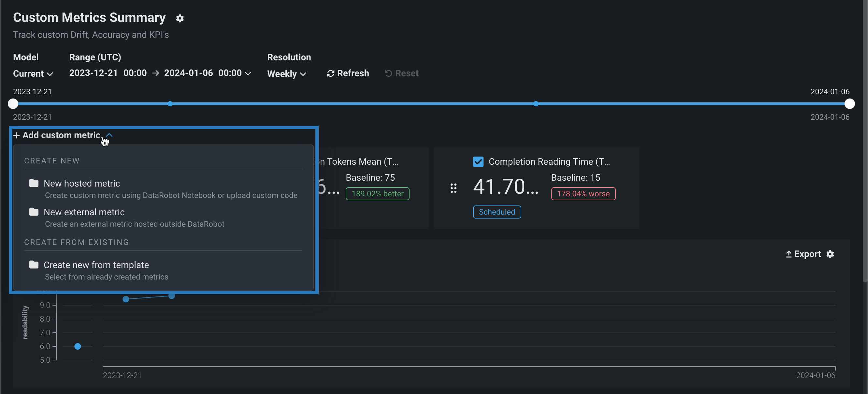Click the readability data point at 6.0
Image resolution: width=868 pixels, height=394 pixels.
78,346
